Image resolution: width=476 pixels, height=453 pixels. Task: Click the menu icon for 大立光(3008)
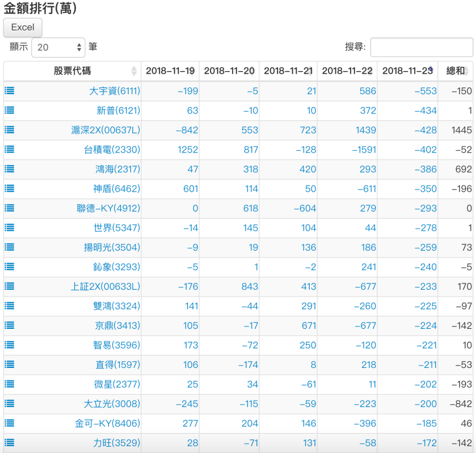click(9, 404)
